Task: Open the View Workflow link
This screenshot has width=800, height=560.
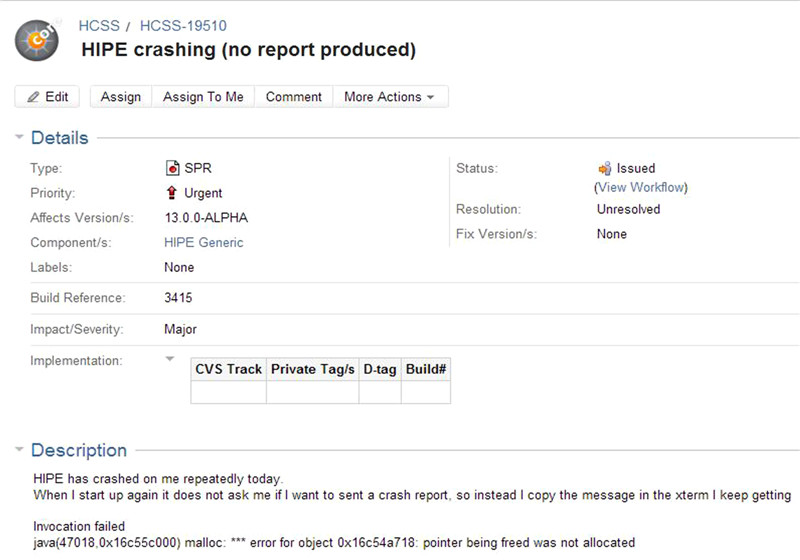Action: click(x=641, y=187)
